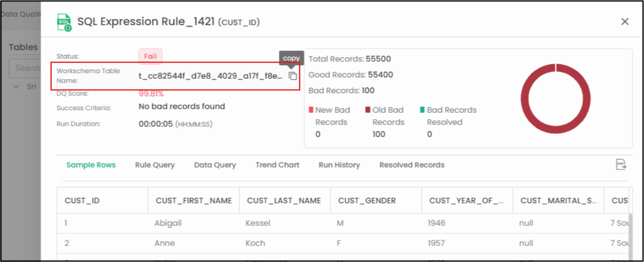
Task: Close the SQL Expression Rule_1421 dialog
Action: tap(625, 21)
